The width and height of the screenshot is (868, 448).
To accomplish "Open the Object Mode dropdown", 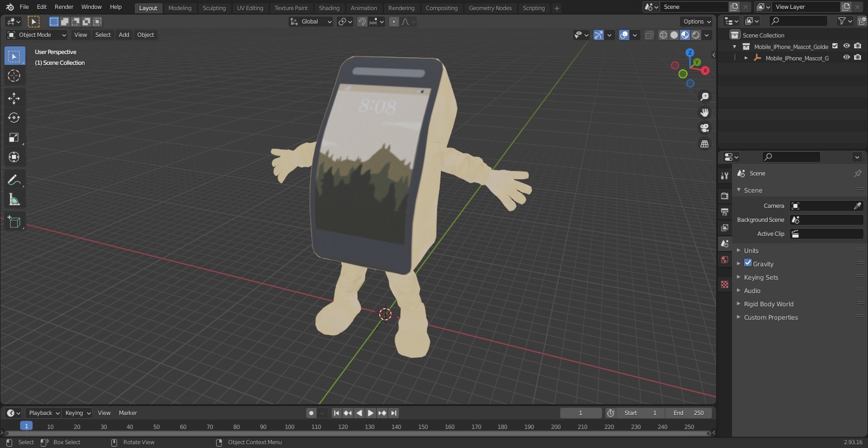I will point(37,35).
